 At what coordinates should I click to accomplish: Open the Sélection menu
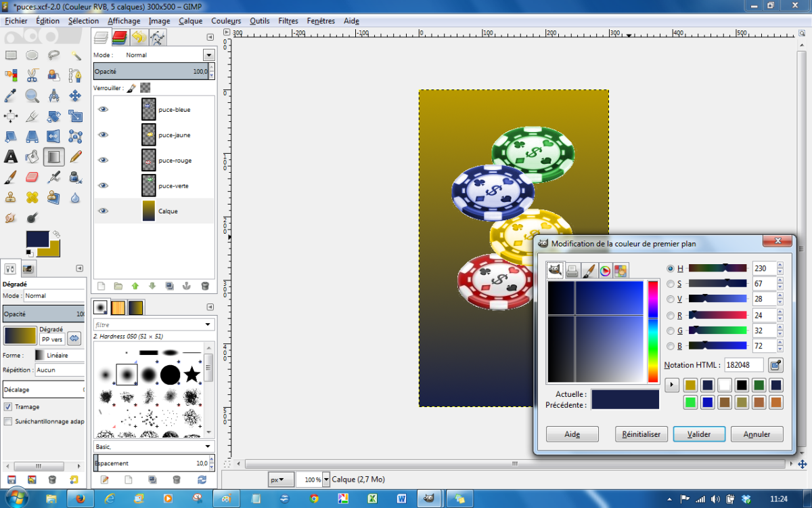click(x=83, y=21)
